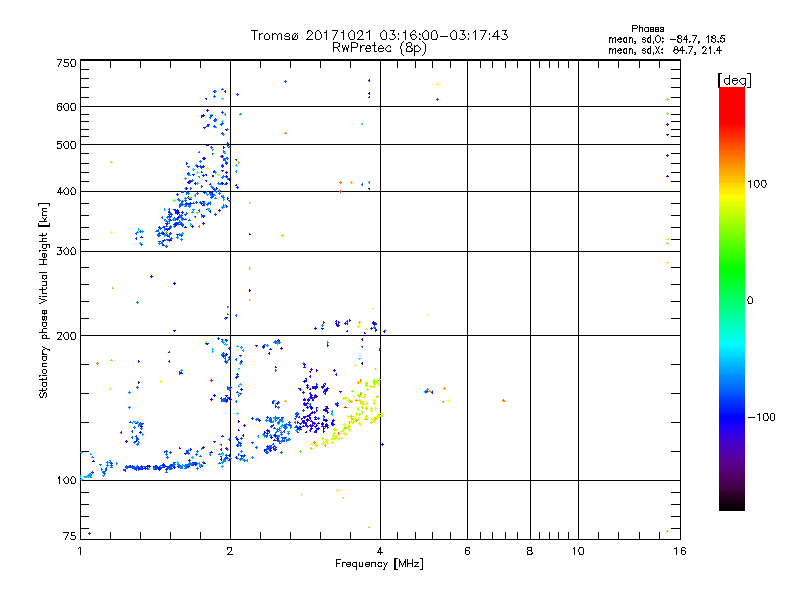
Task: Click the x-axis tick label '16'
Action: click(x=680, y=551)
